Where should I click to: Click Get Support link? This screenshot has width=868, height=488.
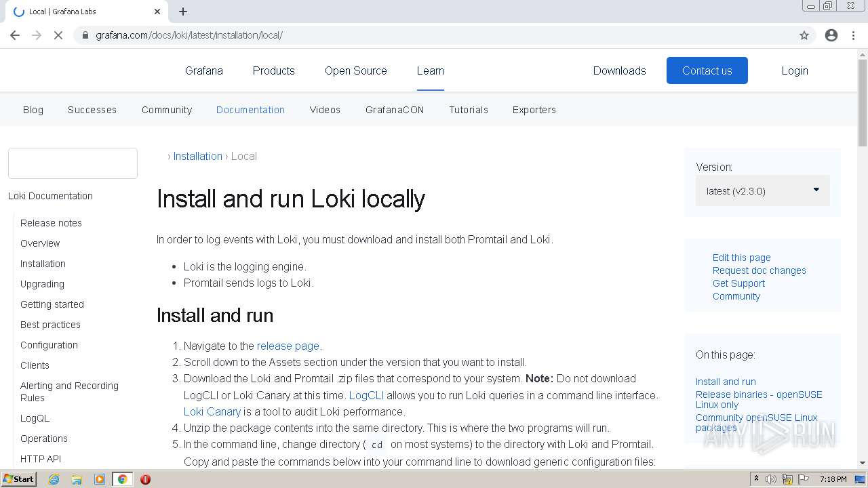(x=738, y=283)
